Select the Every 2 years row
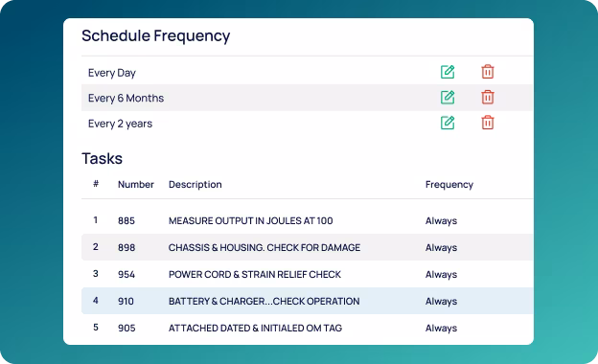The height and width of the screenshot is (364, 598). (307, 124)
